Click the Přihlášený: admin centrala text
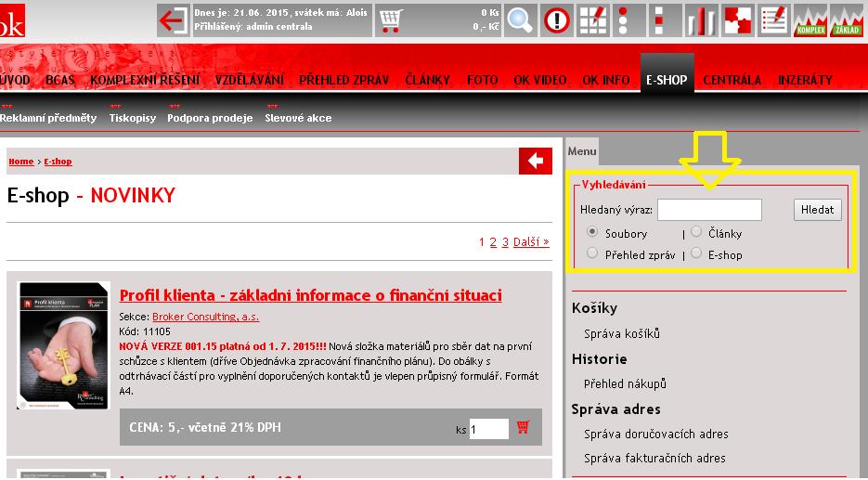This screenshot has width=868, height=480. point(253,27)
